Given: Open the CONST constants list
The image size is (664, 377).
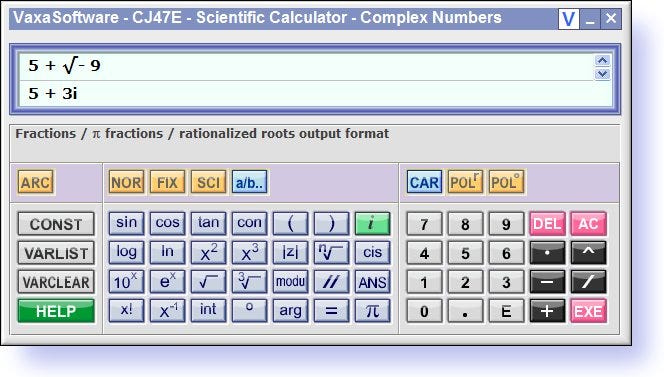Looking at the screenshot, I should tap(56, 224).
